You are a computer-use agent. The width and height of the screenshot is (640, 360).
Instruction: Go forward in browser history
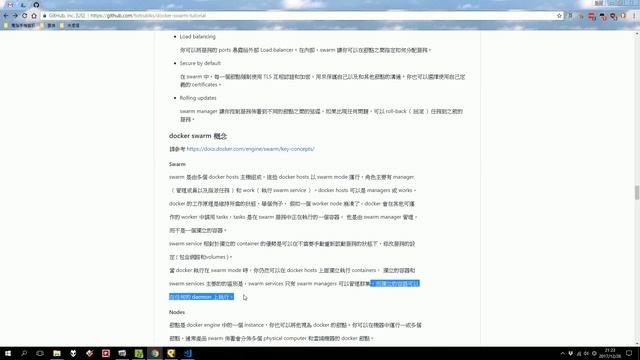[15, 16]
